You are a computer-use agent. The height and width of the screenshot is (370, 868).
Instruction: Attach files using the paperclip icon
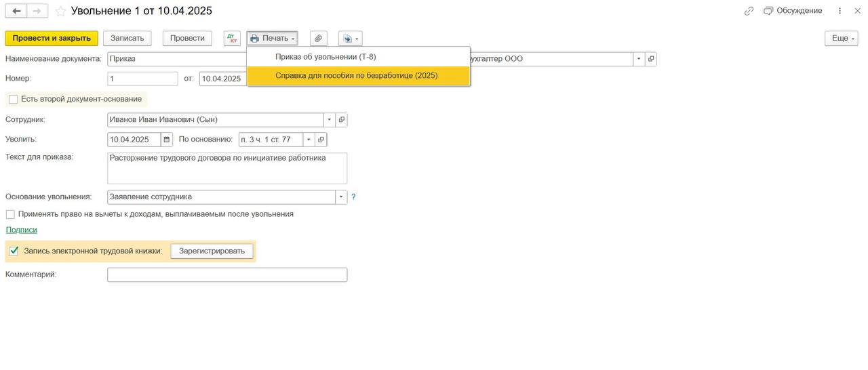[x=318, y=39]
